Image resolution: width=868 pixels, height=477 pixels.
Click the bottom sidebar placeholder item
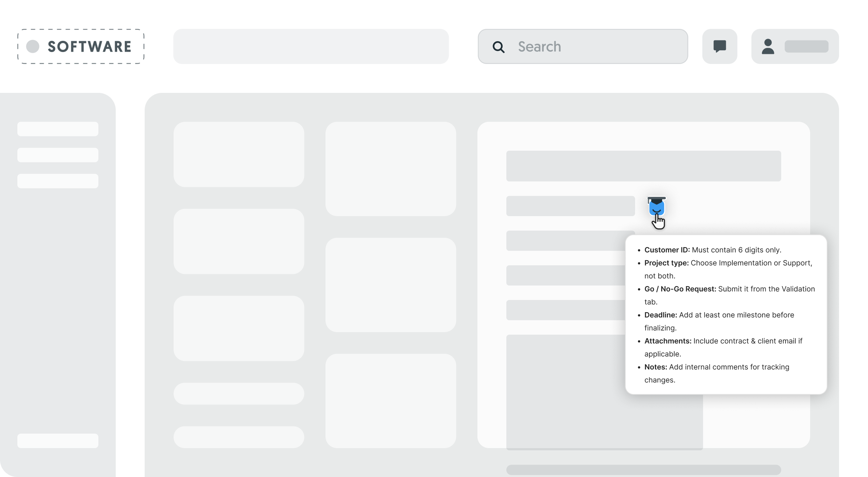(x=58, y=441)
